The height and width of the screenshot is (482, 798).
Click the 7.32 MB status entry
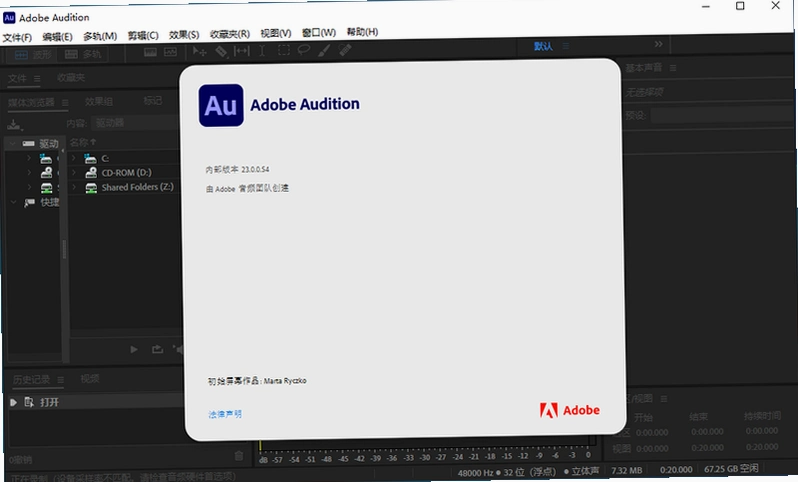(626, 471)
